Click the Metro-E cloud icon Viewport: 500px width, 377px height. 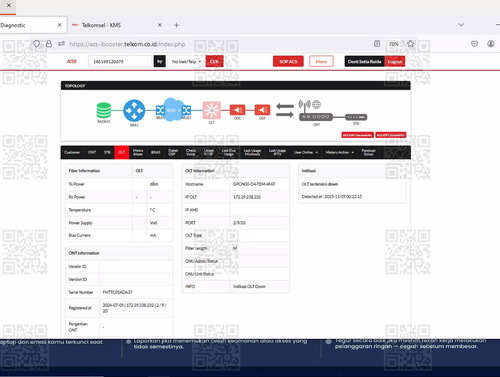[173, 110]
